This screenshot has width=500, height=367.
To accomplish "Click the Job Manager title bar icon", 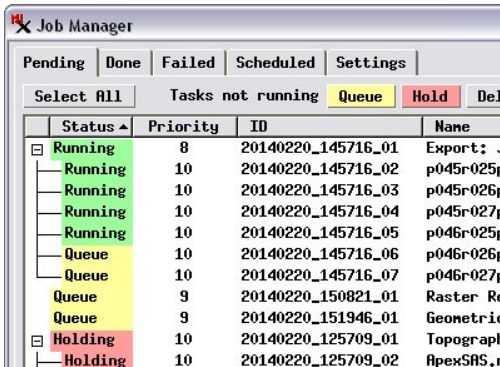I will 21,24.
